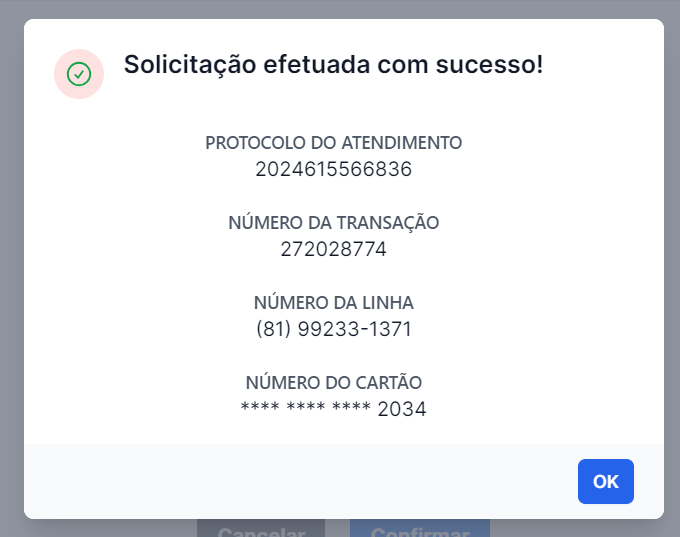This screenshot has width=680, height=537.
Task: Click the (81) area code in the phone number
Action: (274, 329)
